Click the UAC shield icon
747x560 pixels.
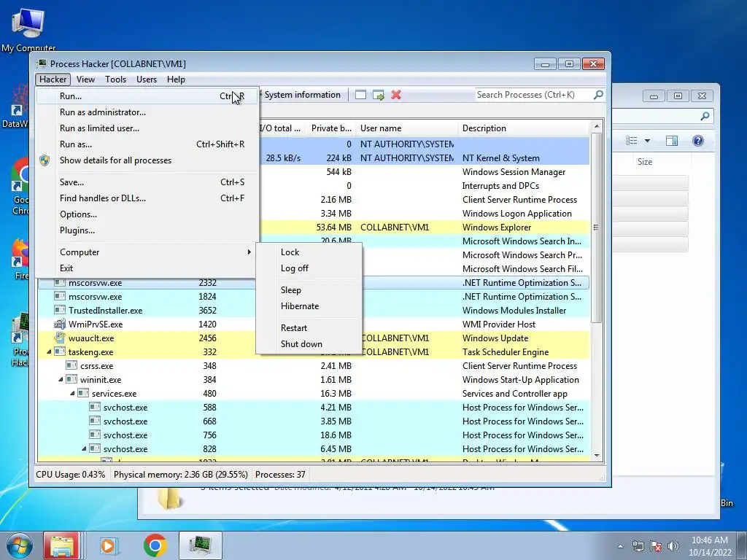click(44, 160)
